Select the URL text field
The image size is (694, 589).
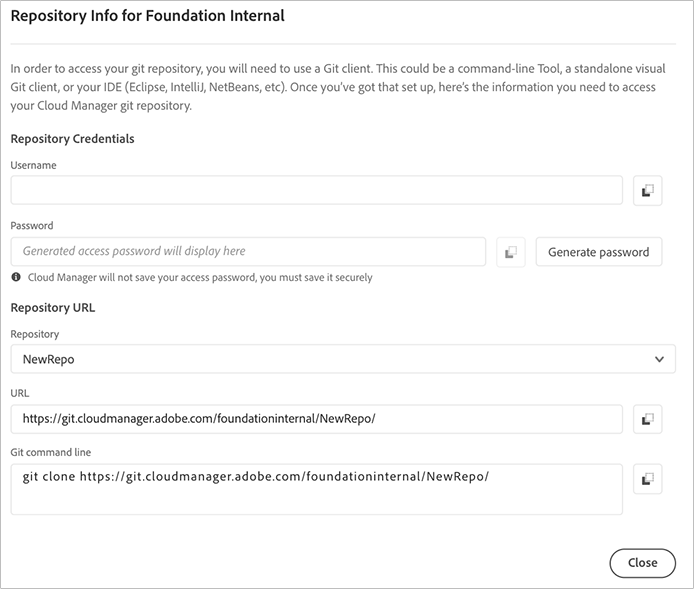[x=316, y=419]
